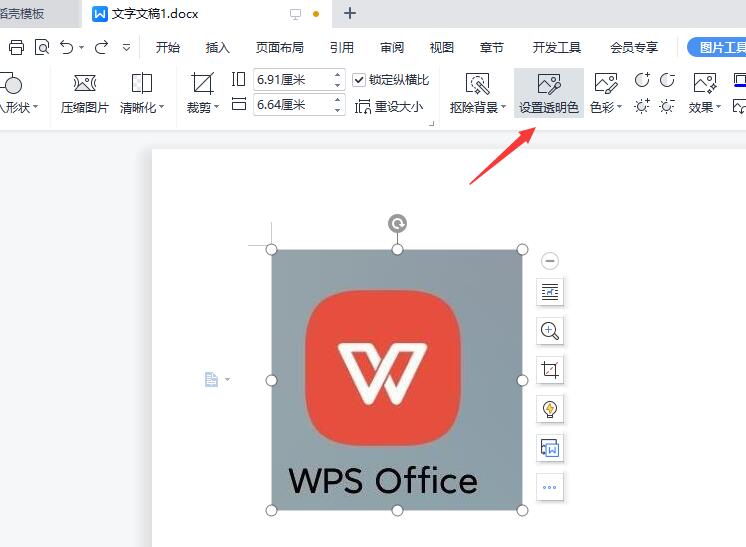Go to the 页面布局 tab

pyautogui.click(x=280, y=48)
